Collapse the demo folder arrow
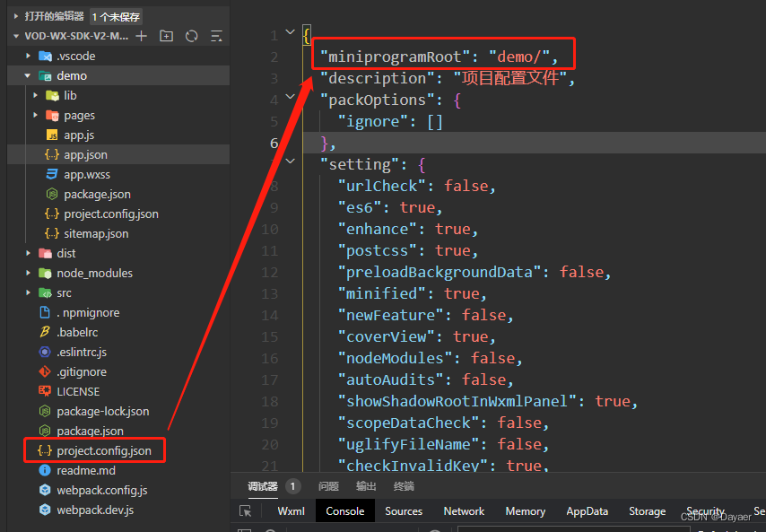The height and width of the screenshot is (532, 766). [28, 75]
